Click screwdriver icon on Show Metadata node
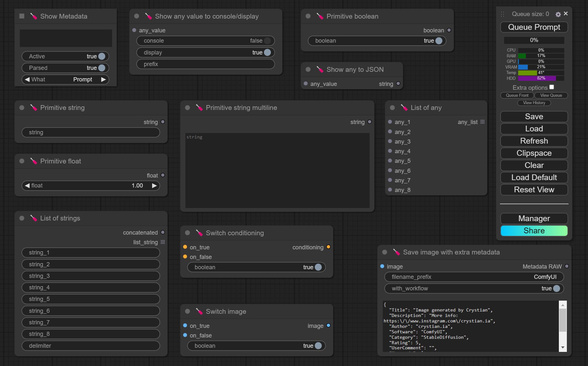This screenshot has height=366, width=588. pos(34,16)
